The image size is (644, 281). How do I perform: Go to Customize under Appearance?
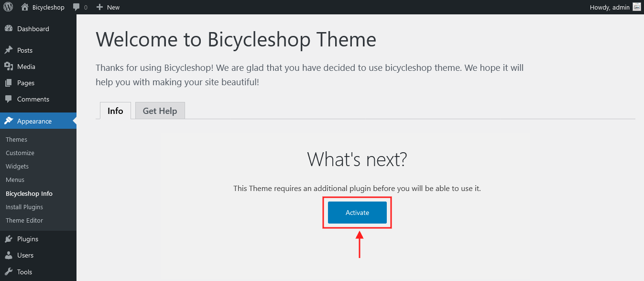20,153
